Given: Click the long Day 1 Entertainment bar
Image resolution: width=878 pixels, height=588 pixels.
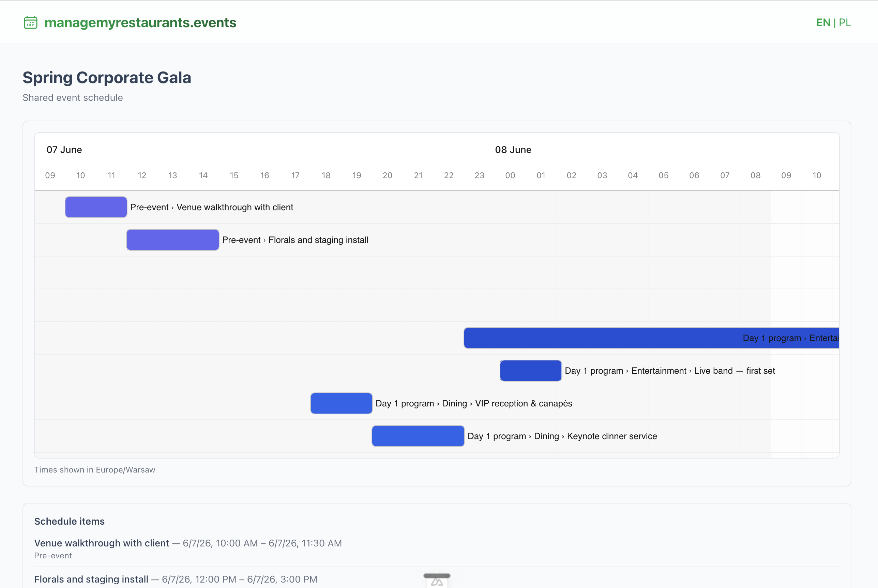Looking at the screenshot, I should (x=651, y=338).
